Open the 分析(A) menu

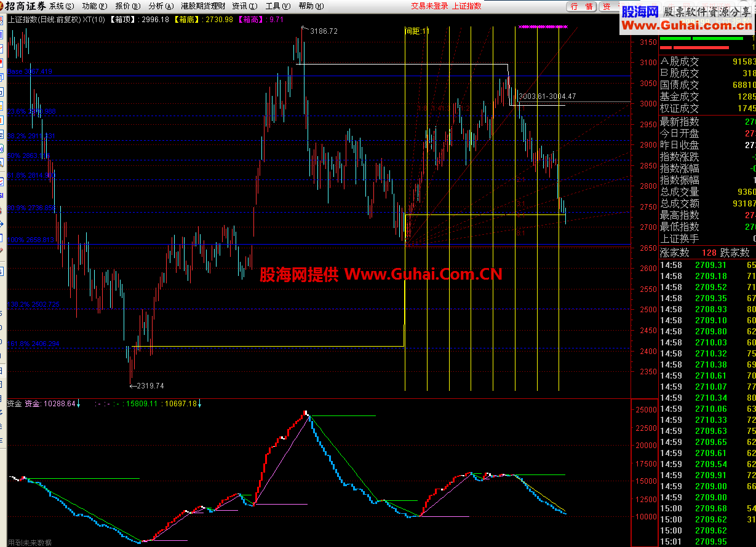(161, 6)
